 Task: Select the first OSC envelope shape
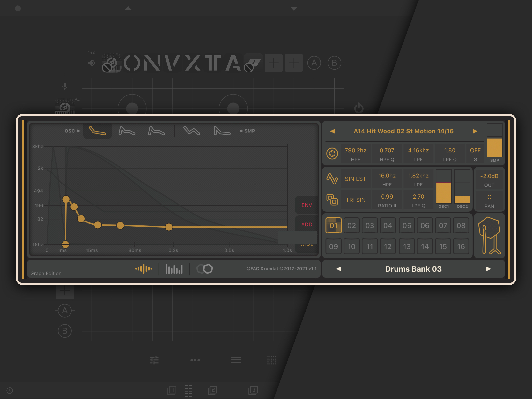(97, 131)
